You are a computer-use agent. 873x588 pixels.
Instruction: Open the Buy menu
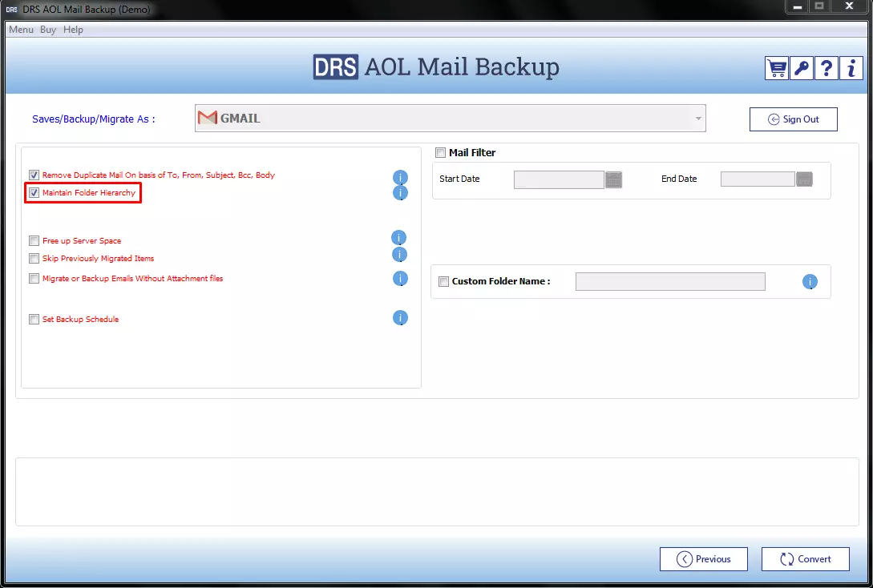48,30
